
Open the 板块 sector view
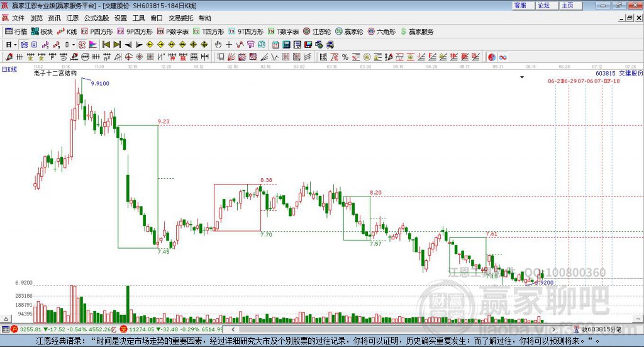click(42, 31)
